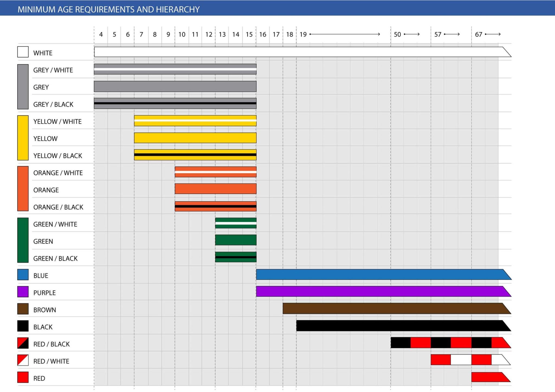The image size is (555, 392).
Task: Click the red/black segmented timeline bar
Action: [x=451, y=343]
